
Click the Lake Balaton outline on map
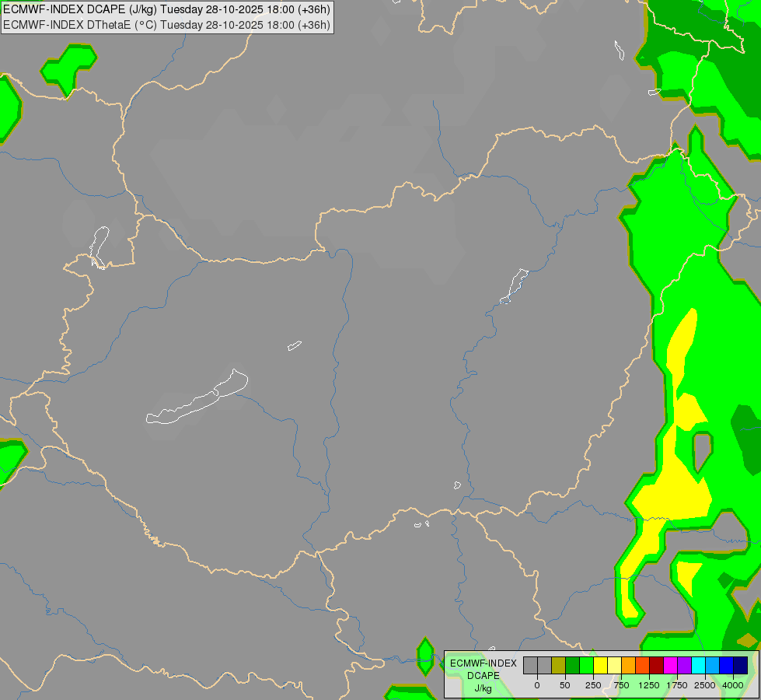(x=197, y=397)
